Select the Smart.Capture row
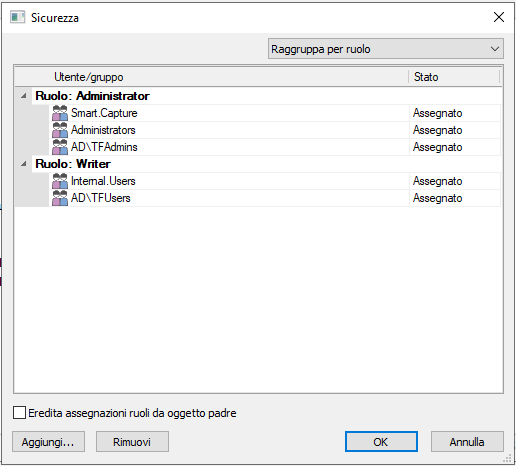This screenshot has height=466, width=516. click(275, 113)
